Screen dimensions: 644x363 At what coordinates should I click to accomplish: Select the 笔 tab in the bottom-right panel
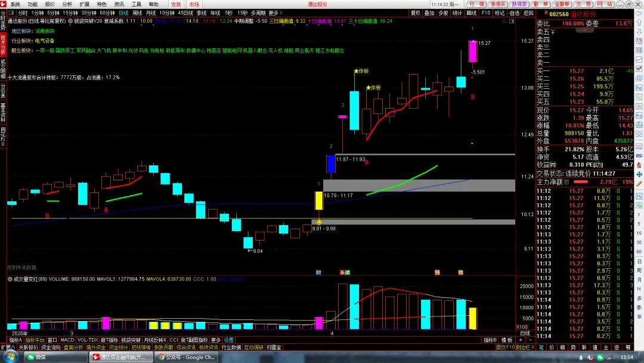(x=541, y=347)
